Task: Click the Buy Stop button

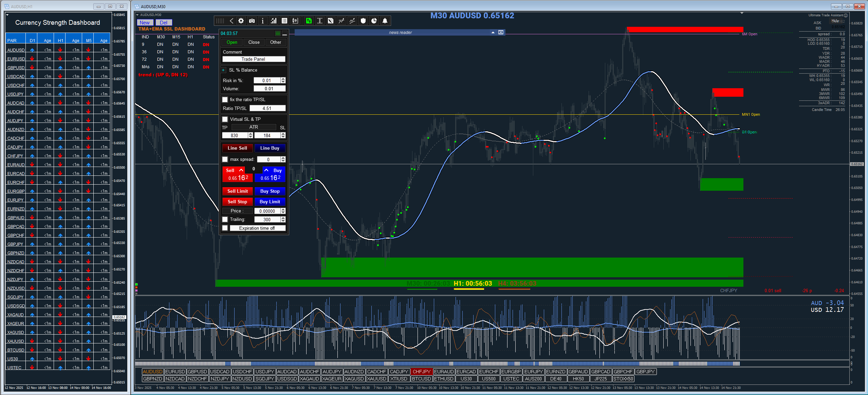Action: (270, 191)
